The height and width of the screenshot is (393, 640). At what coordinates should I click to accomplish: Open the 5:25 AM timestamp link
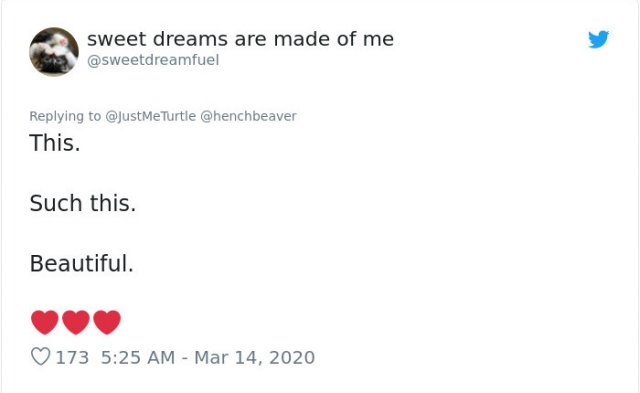[138, 357]
